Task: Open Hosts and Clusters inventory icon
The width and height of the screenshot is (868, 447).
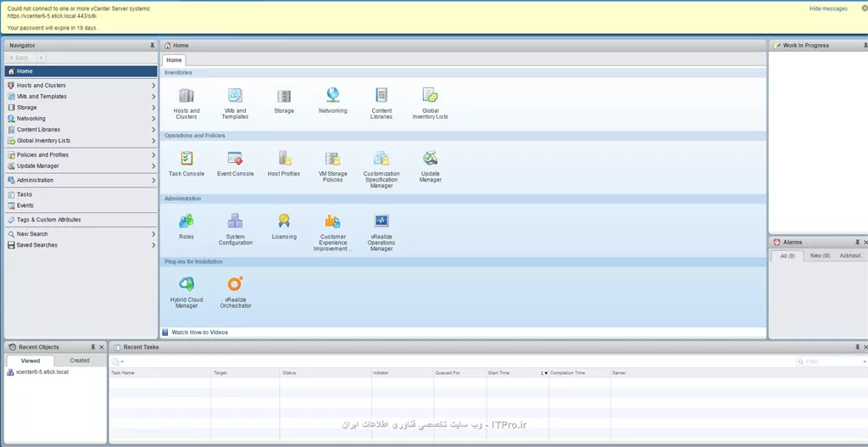Action: (x=186, y=96)
